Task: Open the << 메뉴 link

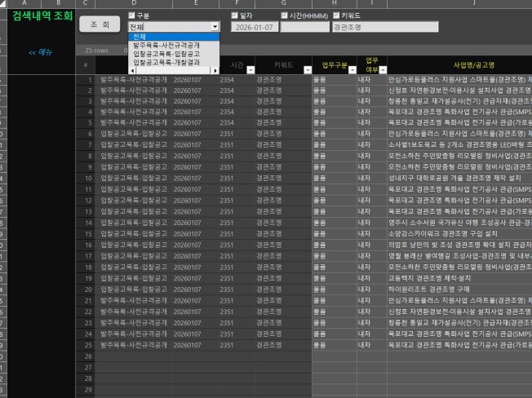Action: point(40,51)
